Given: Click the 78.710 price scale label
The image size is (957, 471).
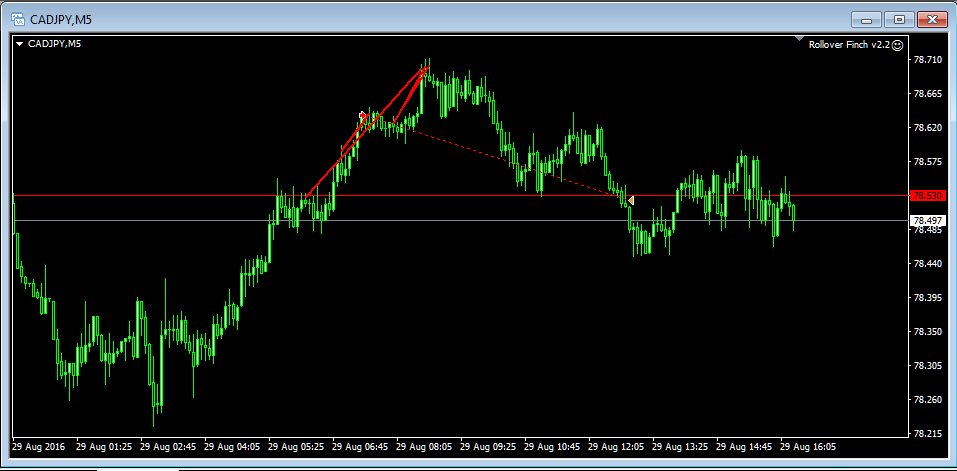Looking at the screenshot, I should (926, 60).
